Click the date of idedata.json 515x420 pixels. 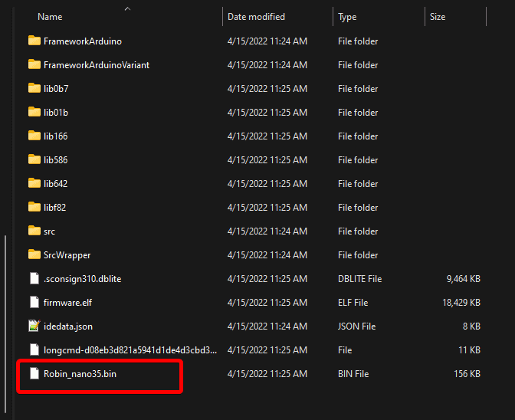267,326
